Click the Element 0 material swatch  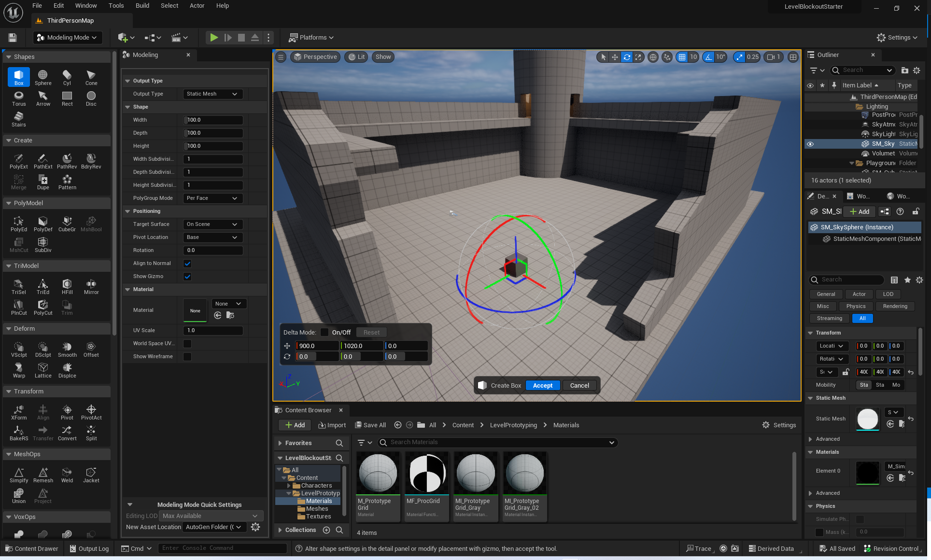[868, 473]
